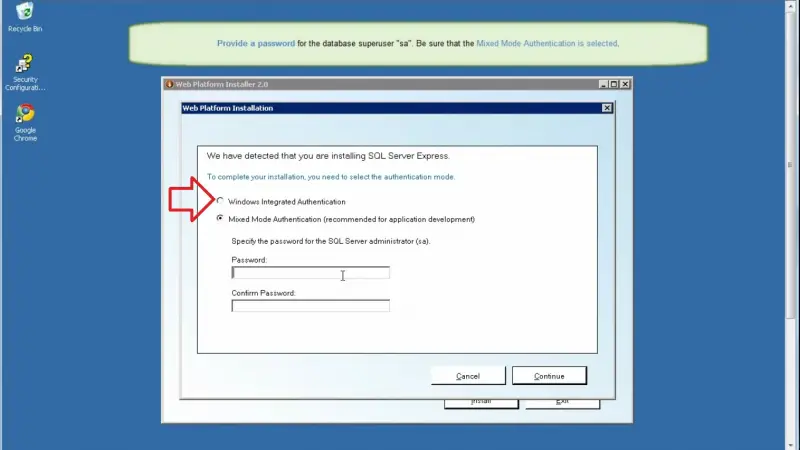
Task: Close the Web Platform Installer 2.0 window
Action: [625, 84]
